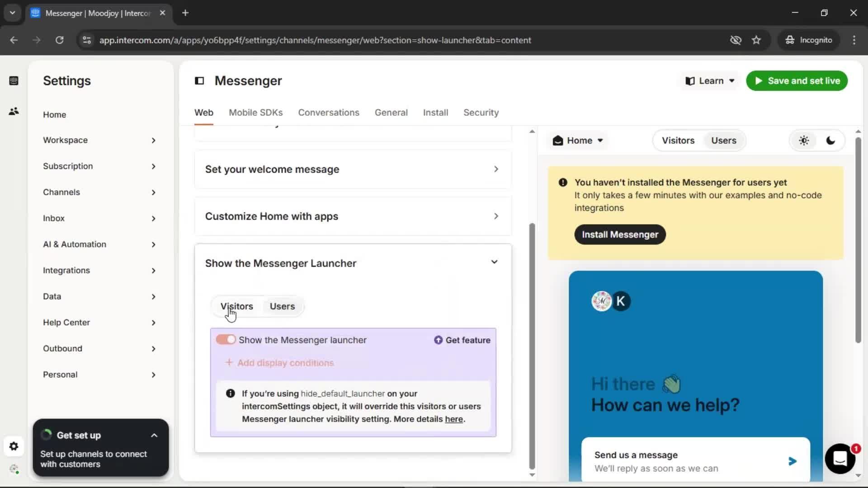
Task: Open the tab search dropdown arrow
Action: click(x=13, y=13)
